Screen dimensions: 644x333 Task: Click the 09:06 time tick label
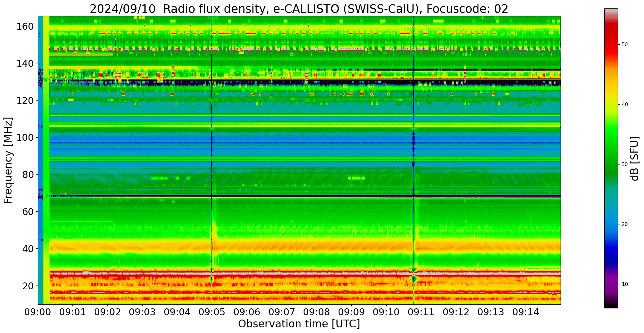click(x=247, y=312)
